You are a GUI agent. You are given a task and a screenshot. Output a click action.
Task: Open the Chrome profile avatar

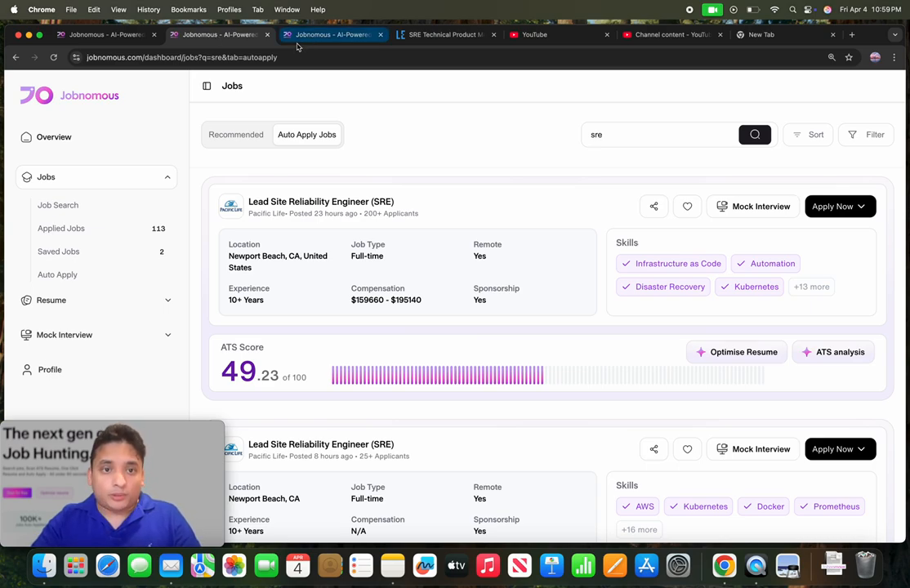coord(875,57)
